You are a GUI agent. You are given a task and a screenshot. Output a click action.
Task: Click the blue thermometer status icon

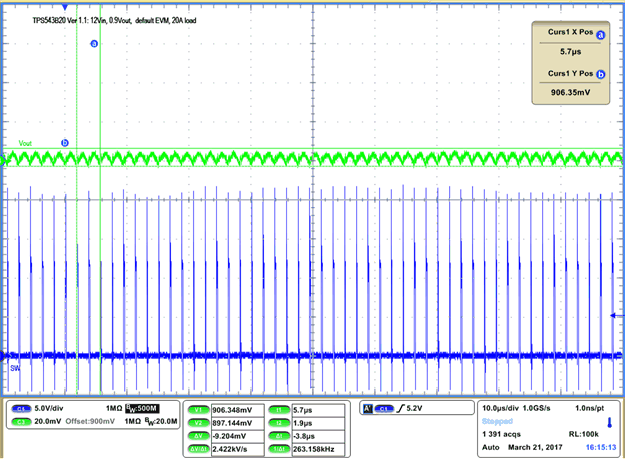[x=610, y=423]
